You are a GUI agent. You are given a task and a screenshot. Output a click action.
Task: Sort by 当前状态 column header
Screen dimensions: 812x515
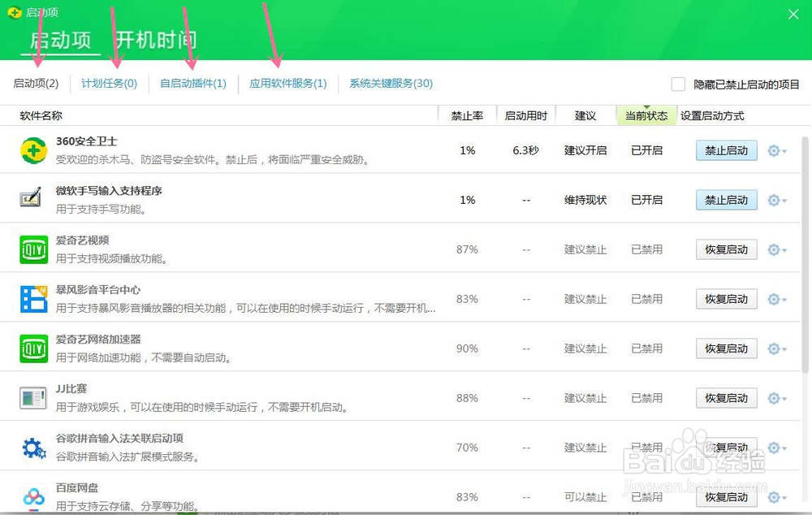click(x=646, y=116)
